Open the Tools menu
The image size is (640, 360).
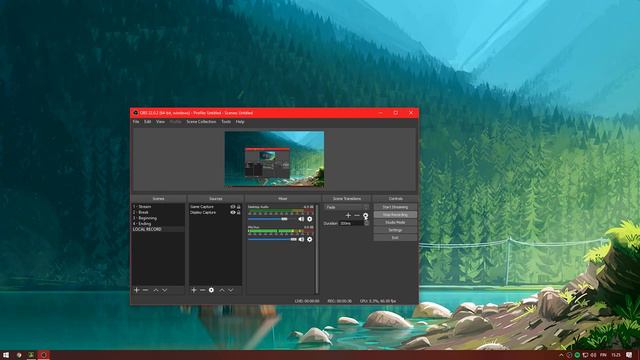pos(226,122)
